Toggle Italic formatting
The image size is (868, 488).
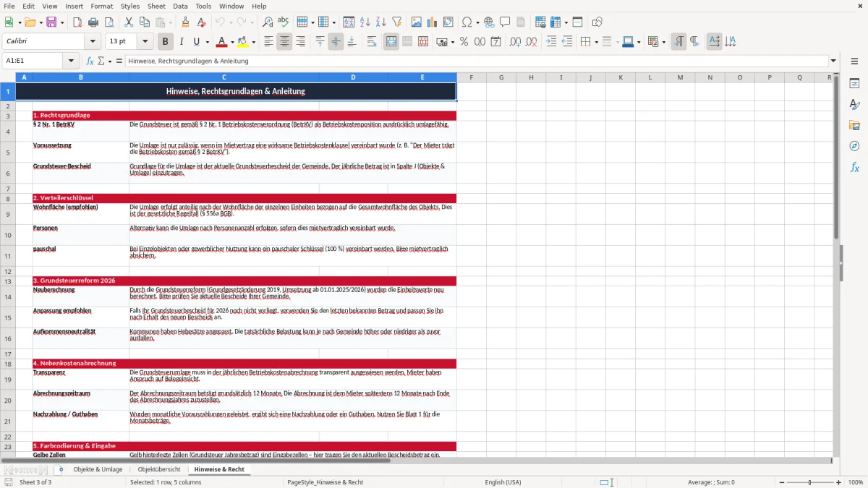(181, 42)
